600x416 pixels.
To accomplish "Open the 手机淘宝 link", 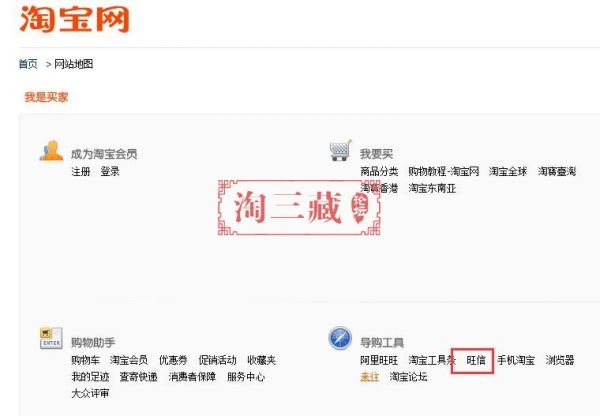I will click(516, 360).
